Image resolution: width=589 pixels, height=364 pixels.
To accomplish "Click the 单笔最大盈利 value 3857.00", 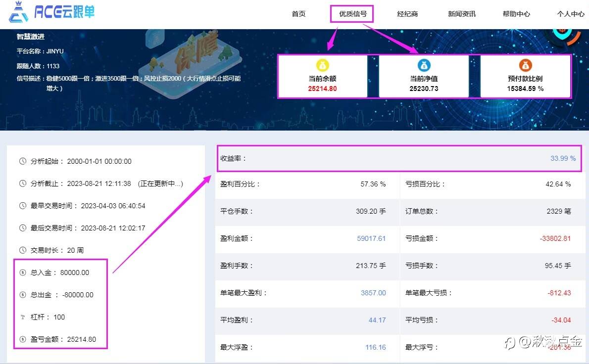I will click(x=373, y=293).
